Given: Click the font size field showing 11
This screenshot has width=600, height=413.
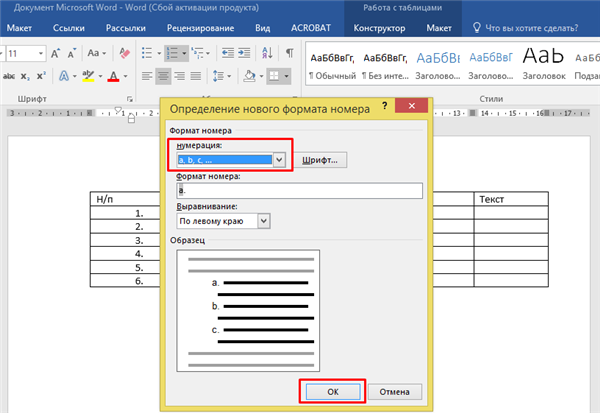Looking at the screenshot, I should coord(21,53).
